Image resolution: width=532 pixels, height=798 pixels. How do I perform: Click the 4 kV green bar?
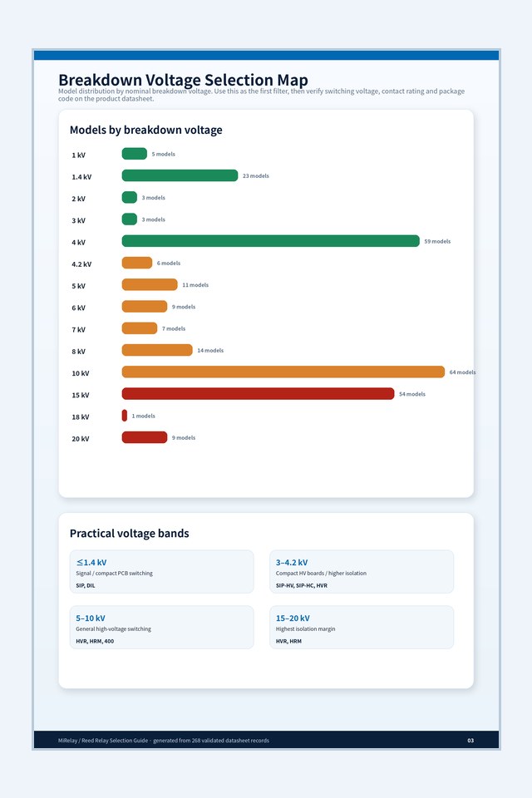270,241
